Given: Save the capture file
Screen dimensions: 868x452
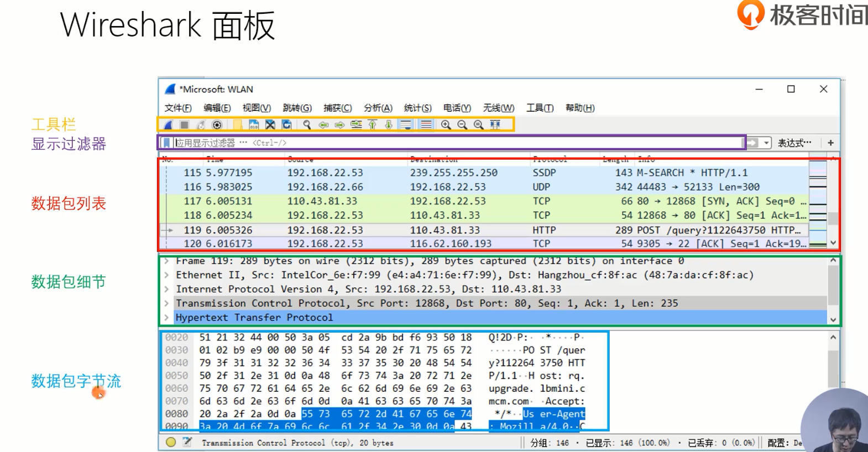Looking at the screenshot, I should point(254,125).
